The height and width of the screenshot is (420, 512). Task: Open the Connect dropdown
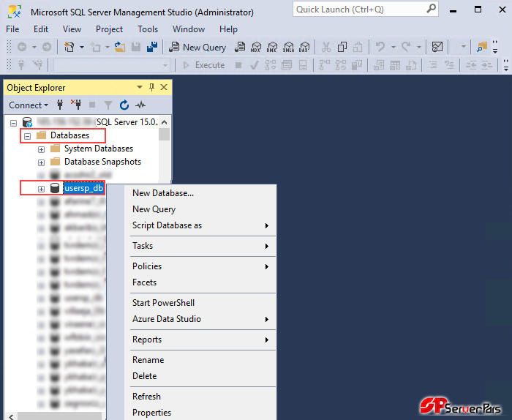[29, 105]
